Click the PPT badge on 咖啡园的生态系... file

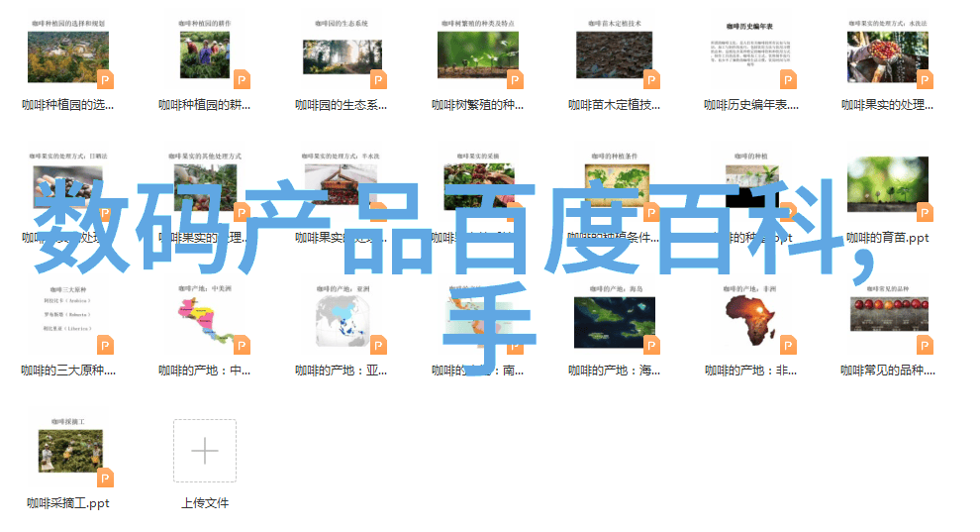[378, 79]
